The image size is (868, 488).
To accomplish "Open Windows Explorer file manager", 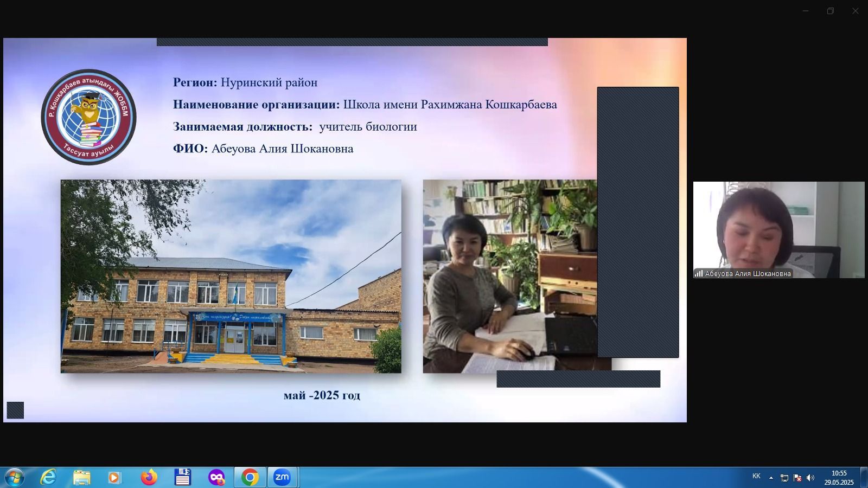I will 81,477.
